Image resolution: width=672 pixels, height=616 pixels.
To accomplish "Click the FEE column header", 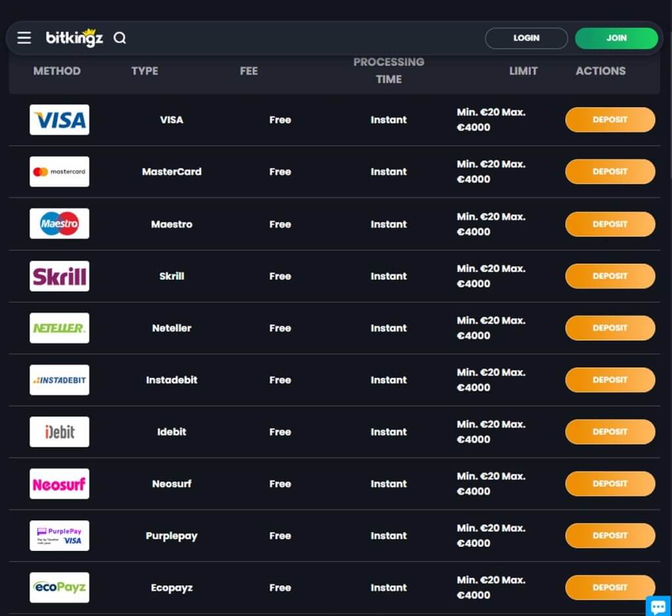I will coord(249,71).
